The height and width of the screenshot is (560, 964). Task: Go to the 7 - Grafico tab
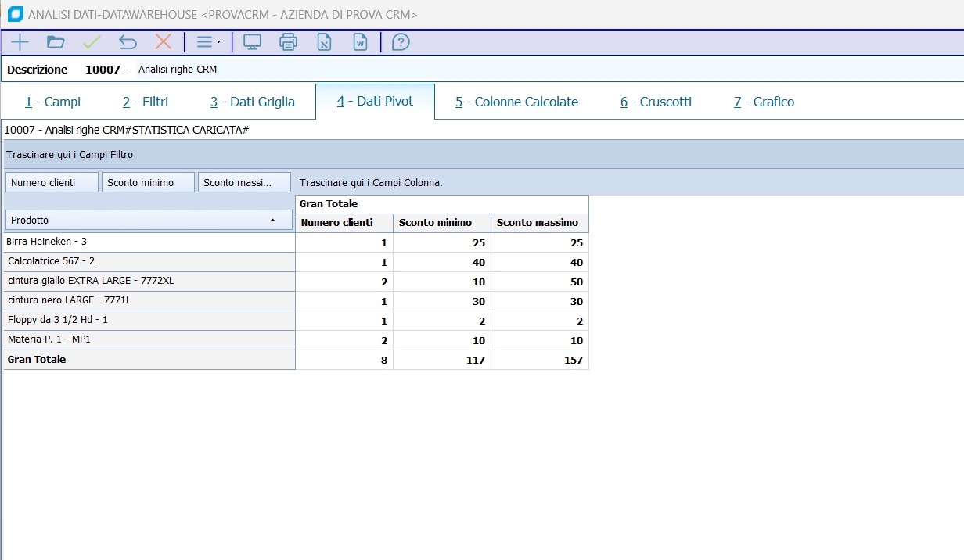click(764, 102)
